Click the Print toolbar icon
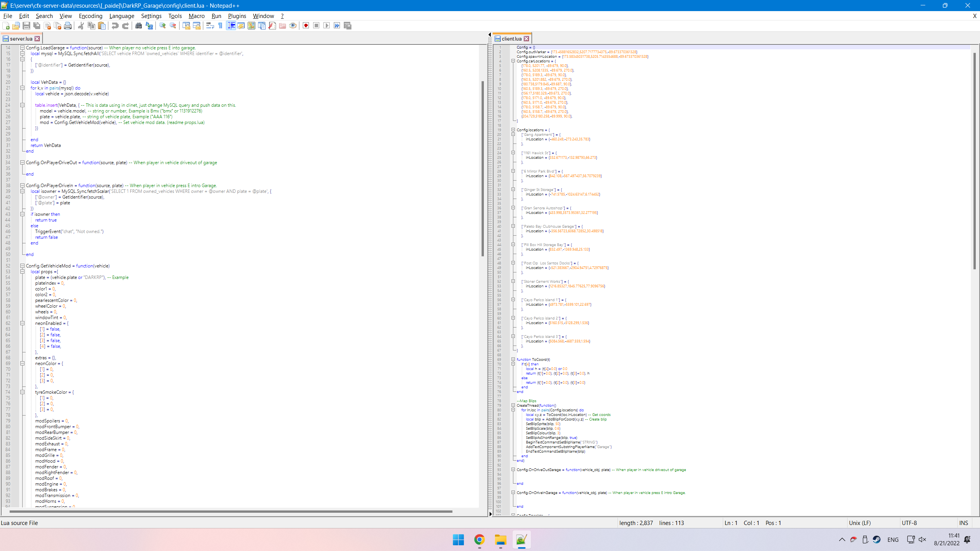Screen dimensions: 980x551 coord(68,26)
